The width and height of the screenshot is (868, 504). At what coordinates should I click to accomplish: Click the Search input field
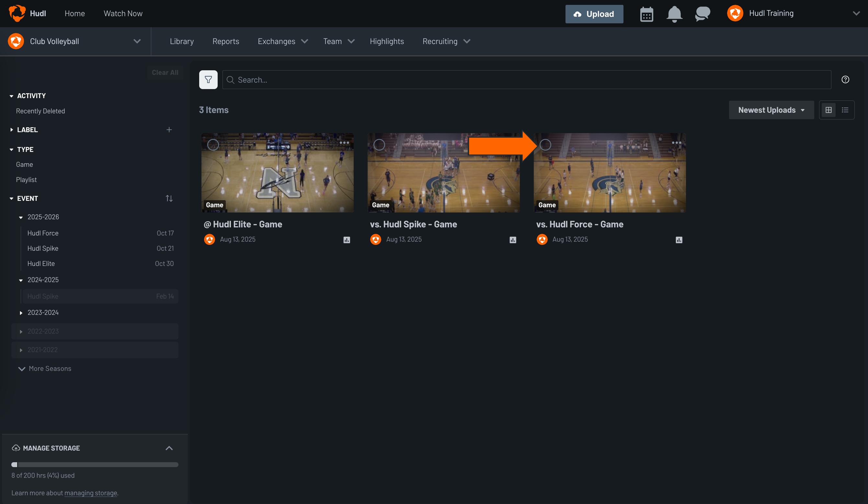click(527, 80)
